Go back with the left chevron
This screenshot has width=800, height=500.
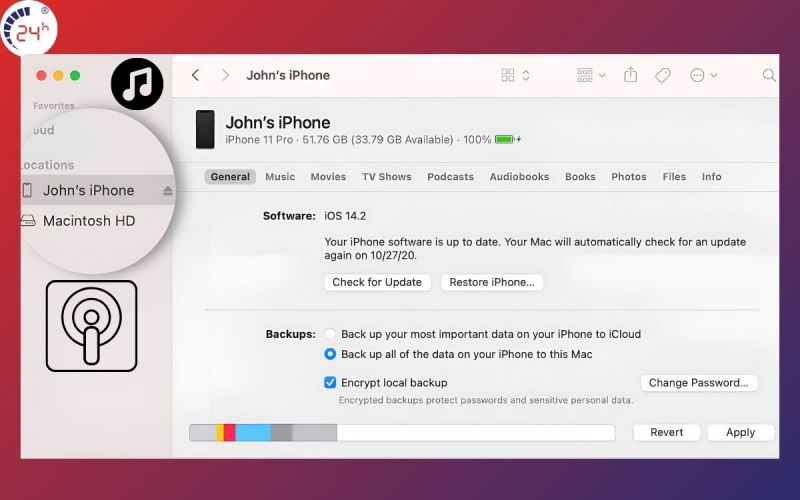(x=195, y=76)
